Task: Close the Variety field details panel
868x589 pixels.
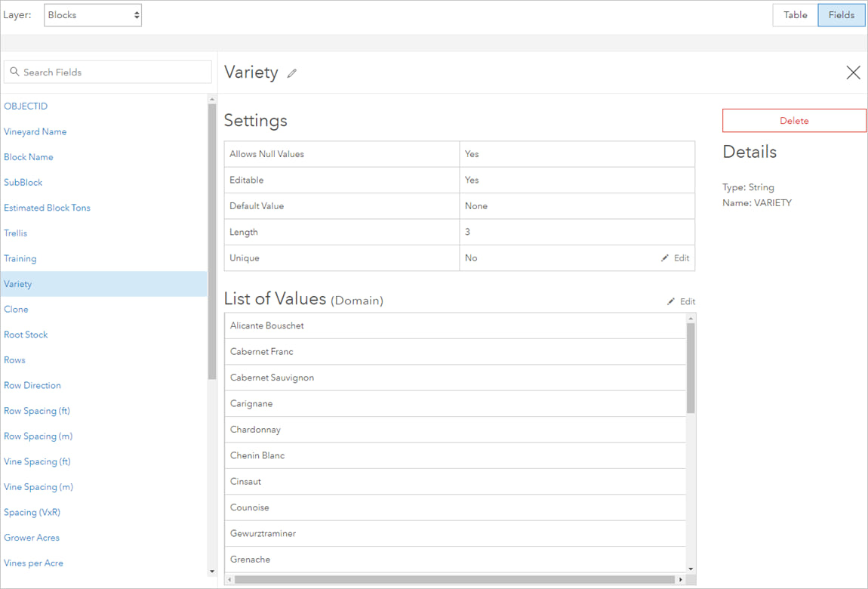Action: coord(853,72)
